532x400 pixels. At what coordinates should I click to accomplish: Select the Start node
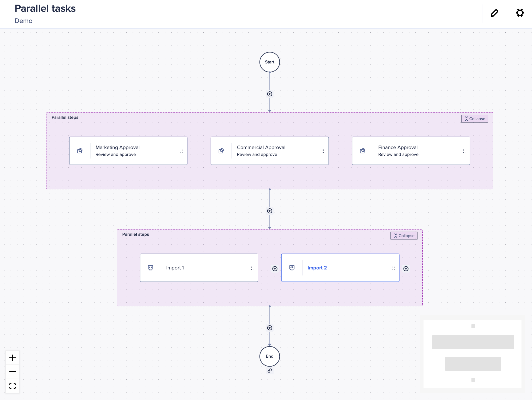269,62
